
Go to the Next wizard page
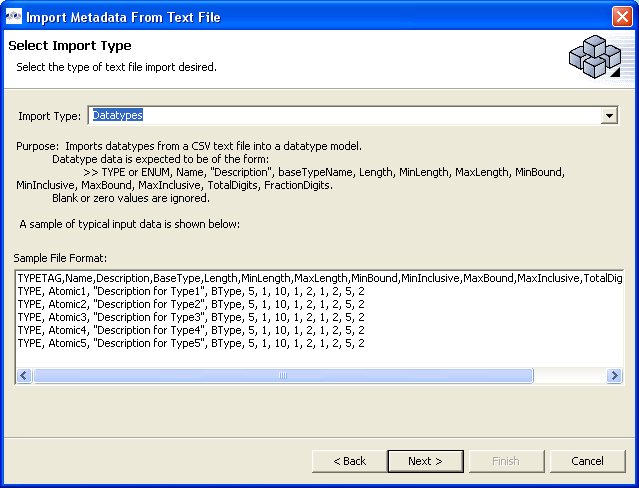[x=425, y=461]
